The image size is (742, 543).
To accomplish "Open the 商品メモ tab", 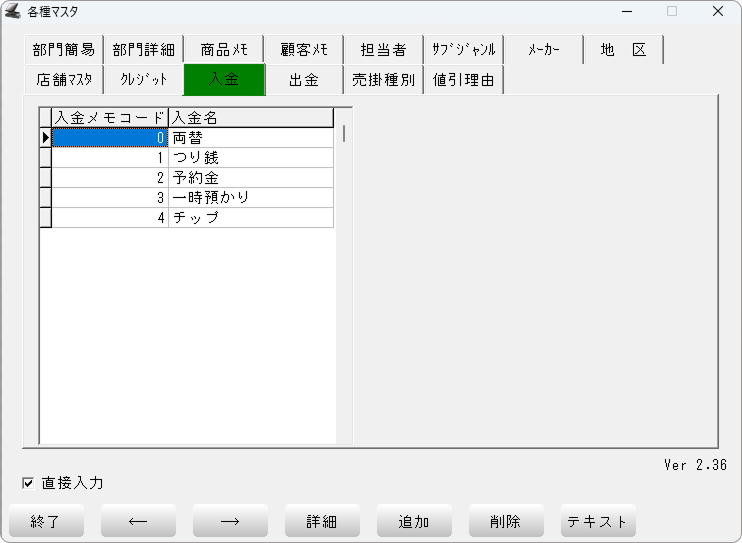I will (x=224, y=50).
